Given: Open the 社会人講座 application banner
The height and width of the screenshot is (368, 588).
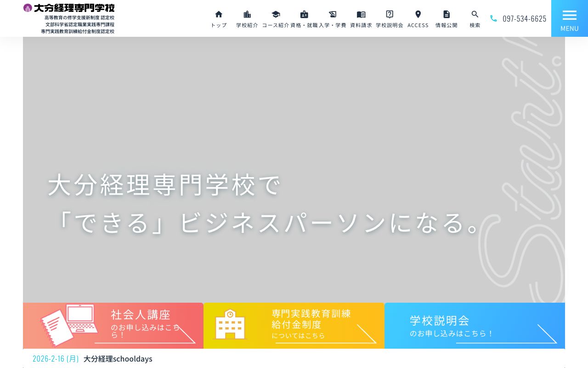Looking at the screenshot, I should [113, 325].
